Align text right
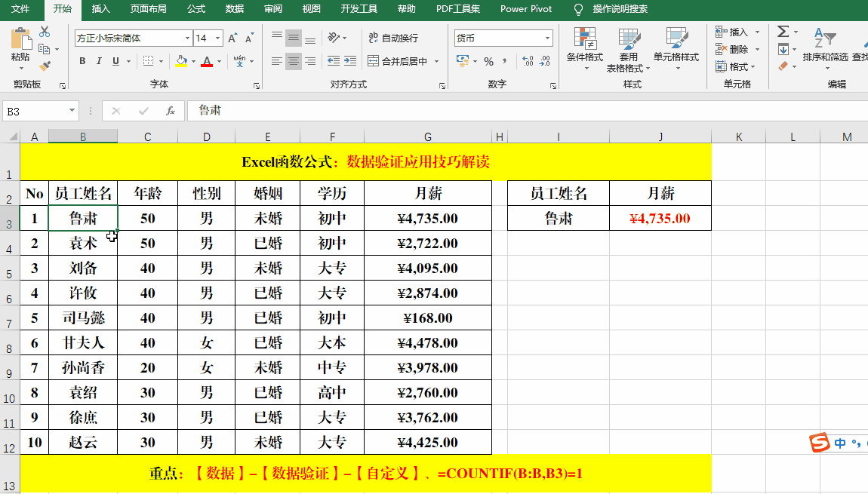This screenshot has width=868, height=494. tap(310, 61)
